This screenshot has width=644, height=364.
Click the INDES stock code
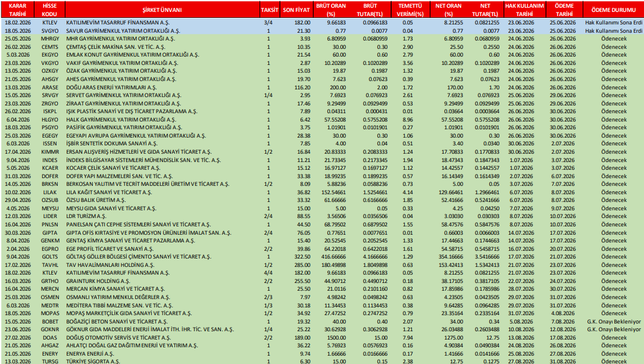49,160
